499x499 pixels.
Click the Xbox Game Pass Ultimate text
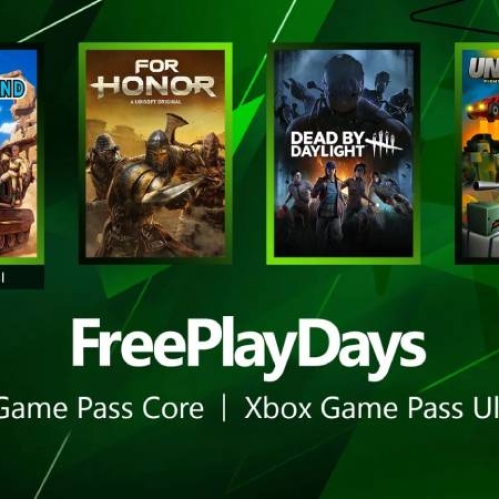(x=372, y=408)
